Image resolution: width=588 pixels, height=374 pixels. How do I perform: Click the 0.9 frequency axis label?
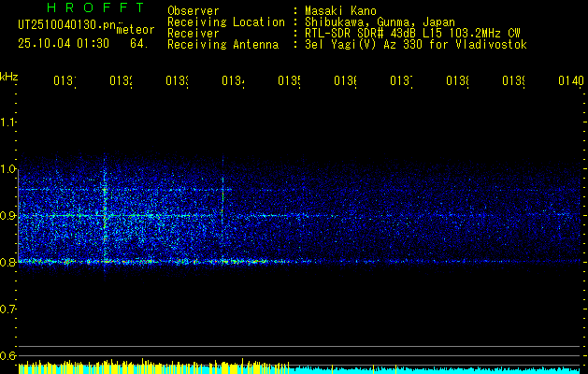(7, 216)
